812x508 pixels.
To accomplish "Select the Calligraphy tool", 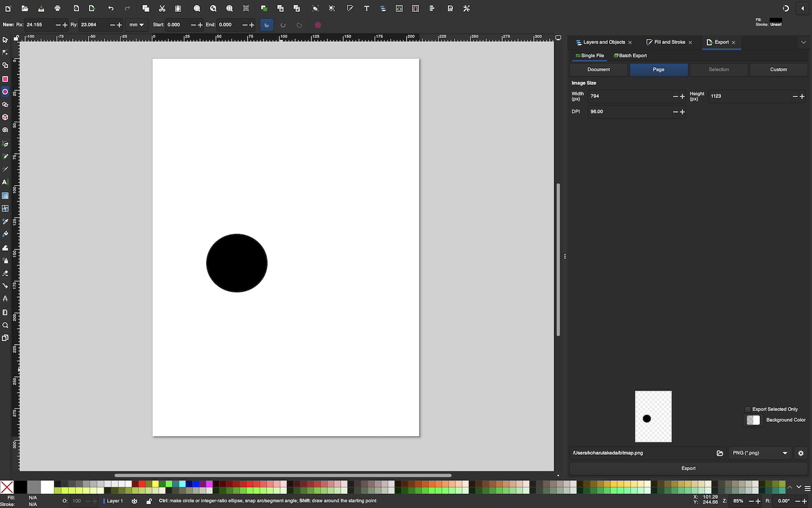I will (x=5, y=170).
